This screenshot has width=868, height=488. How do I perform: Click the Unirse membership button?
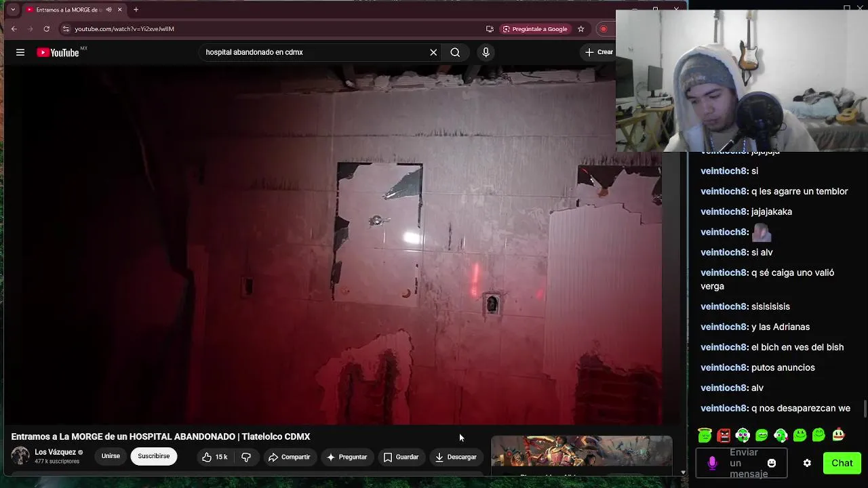[x=111, y=456]
